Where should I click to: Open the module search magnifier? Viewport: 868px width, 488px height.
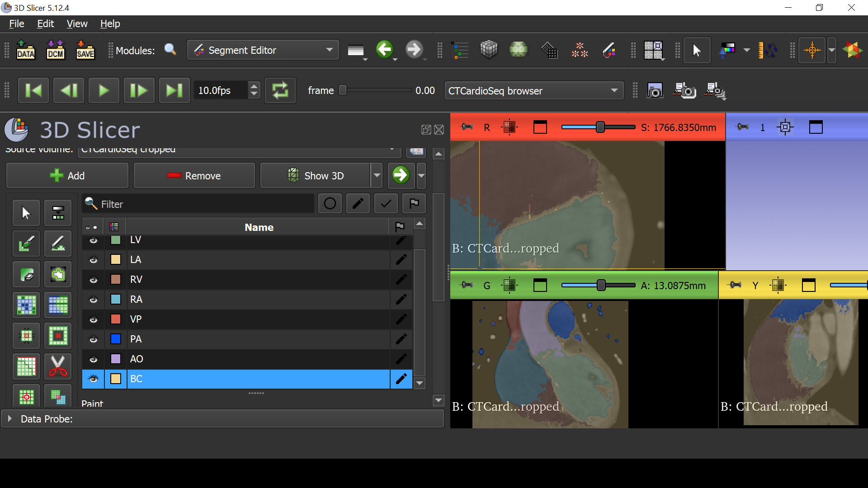tap(170, 50)
